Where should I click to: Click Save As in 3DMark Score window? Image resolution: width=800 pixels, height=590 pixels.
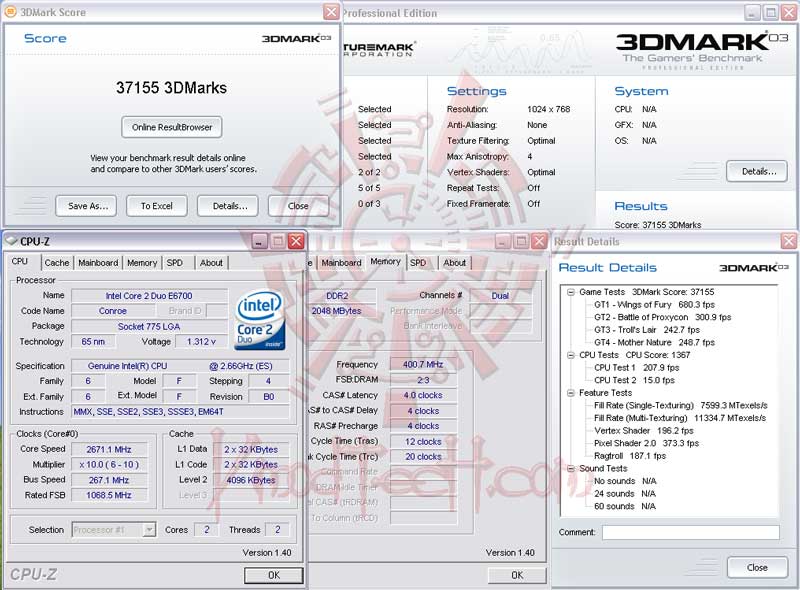(86, 206)
